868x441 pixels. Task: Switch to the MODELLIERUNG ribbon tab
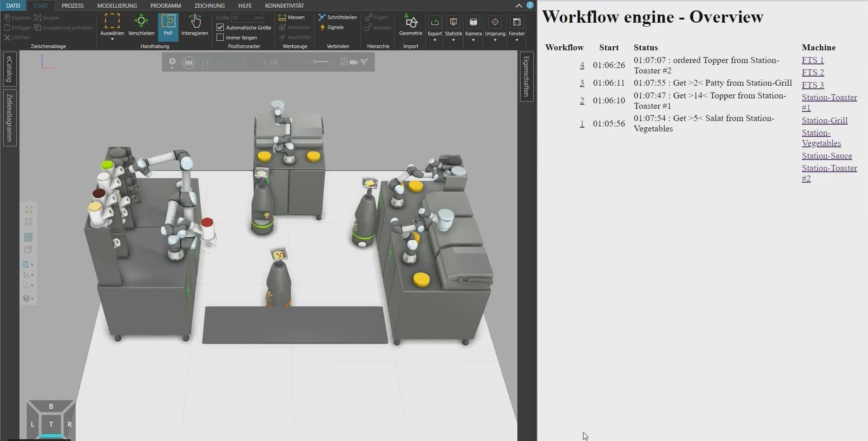point(117,6)
